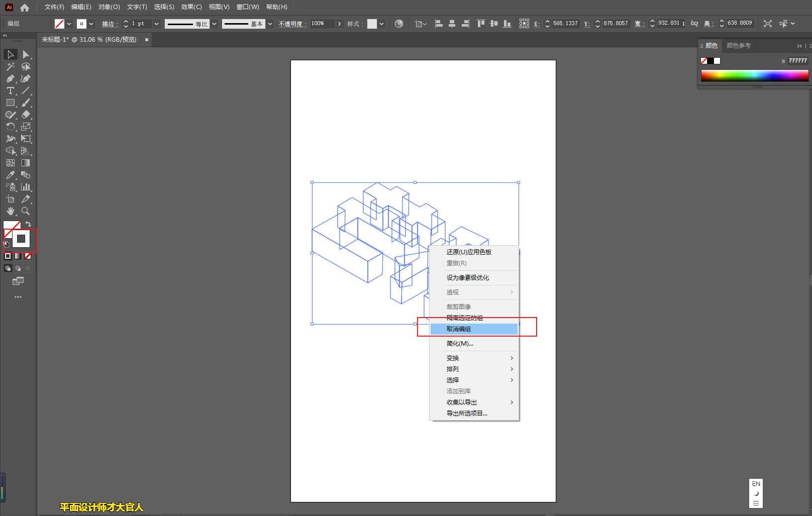Set paint mode to None
The image size is (812, 516).
(x=28, y=256)
